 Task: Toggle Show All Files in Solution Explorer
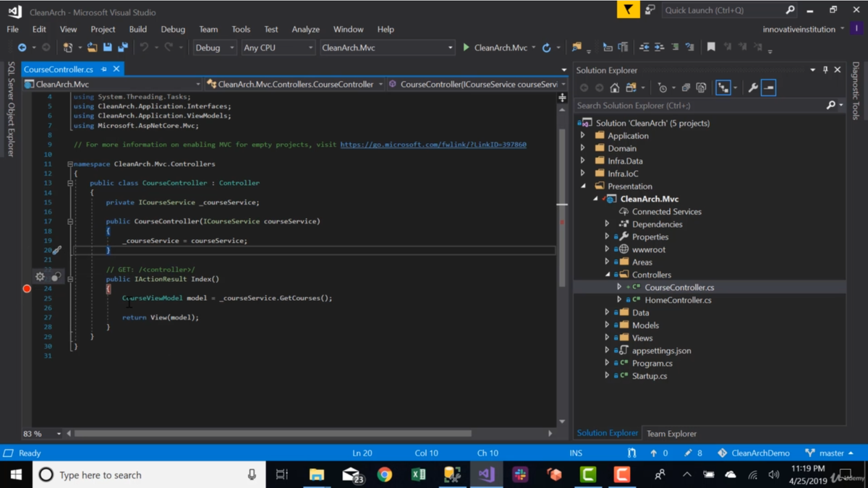pyautogui.click(x=701, y=88)
